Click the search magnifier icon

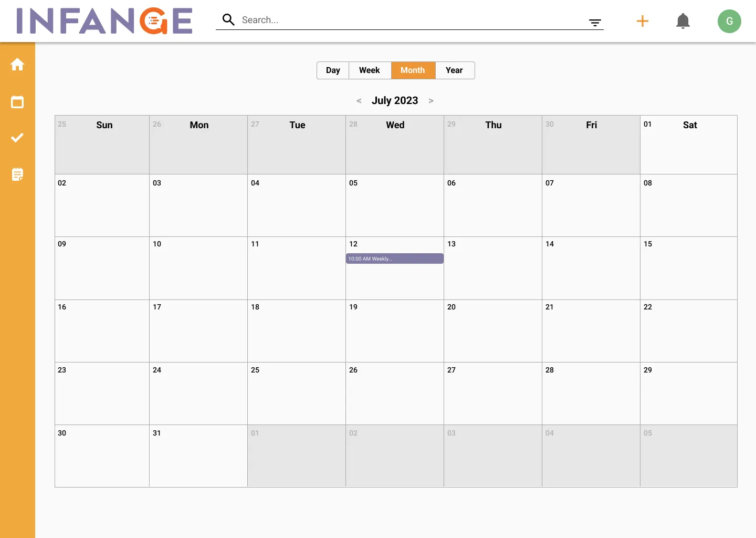228,20
